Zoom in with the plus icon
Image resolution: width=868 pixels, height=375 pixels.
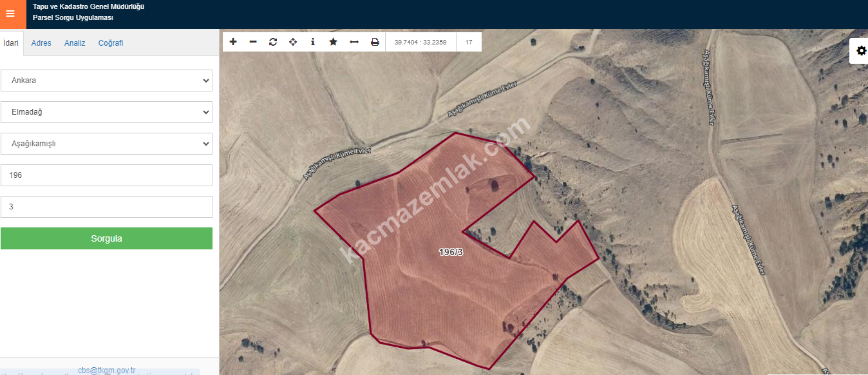(233, 42)
